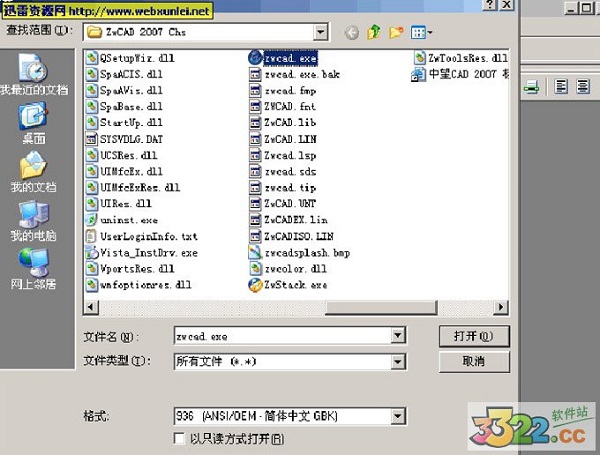Select zwcad.exe file icon
The image size is (600, 455).
[x=255, y=58]
